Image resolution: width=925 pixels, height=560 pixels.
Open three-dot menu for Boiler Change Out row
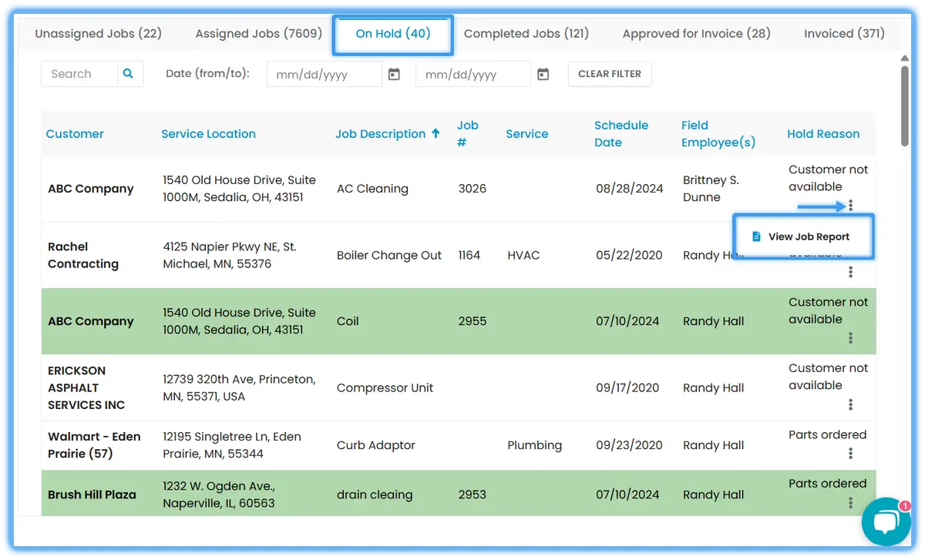(x=850, y=272)
